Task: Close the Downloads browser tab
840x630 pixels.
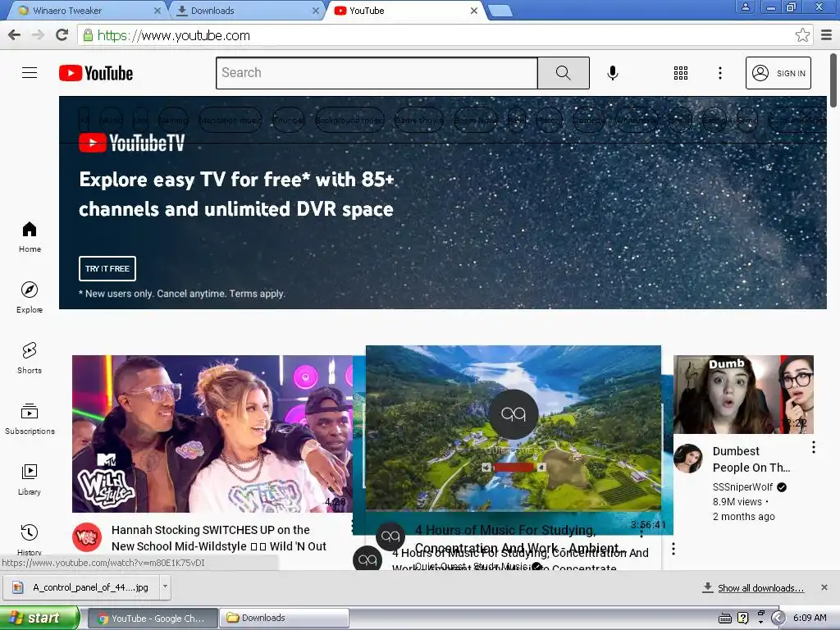Action: [316, 11]
